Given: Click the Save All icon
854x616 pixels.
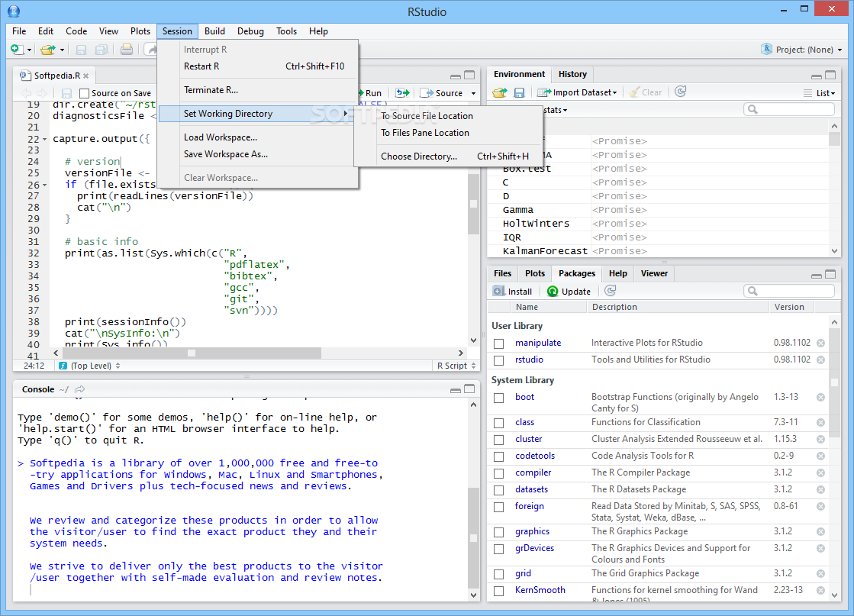Looking at the screenshot, I should coord(102,50).
